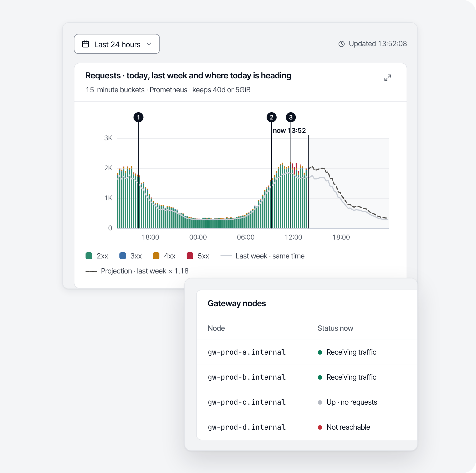Click the Requests chart title
The height and width of the screenshot is (473, 476).
tap(188, 76)
